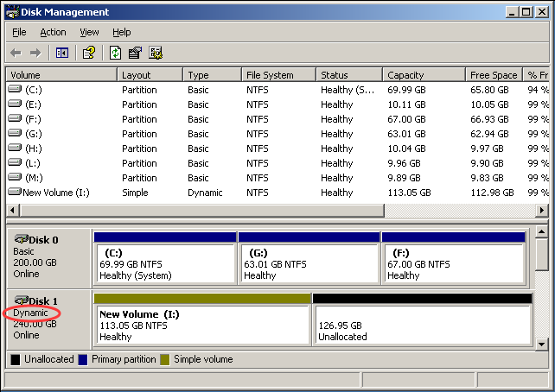Click the disk pane vertical scrollbar thumb
Viewport: 555px width, 392px height.
click(541, 254)
